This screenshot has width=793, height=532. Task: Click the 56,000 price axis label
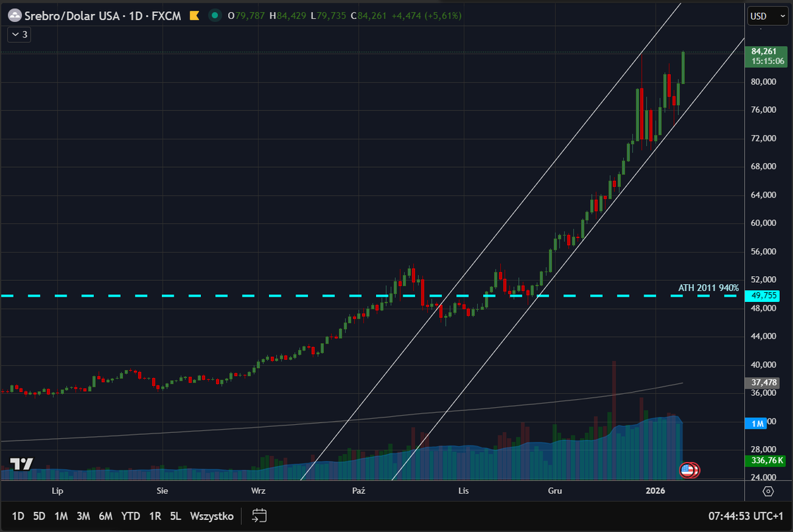click(762, 251)
